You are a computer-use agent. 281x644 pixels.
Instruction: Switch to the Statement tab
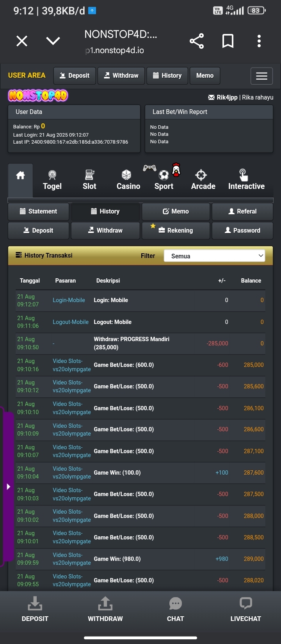pos(38,212)
